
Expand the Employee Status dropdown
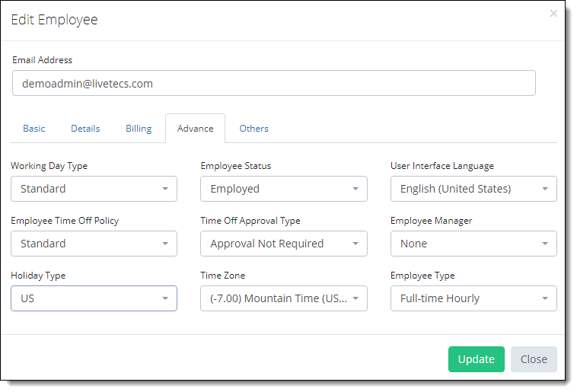coord(284,189)
